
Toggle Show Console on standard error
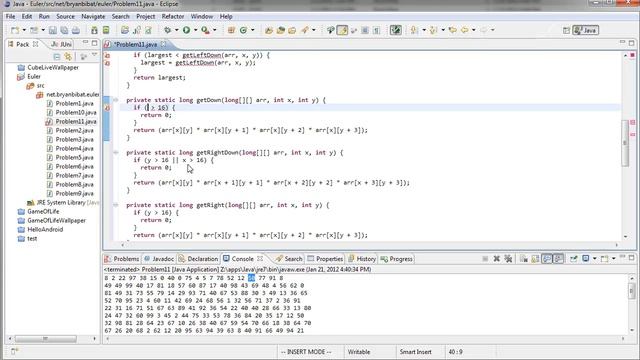point(558,259)
